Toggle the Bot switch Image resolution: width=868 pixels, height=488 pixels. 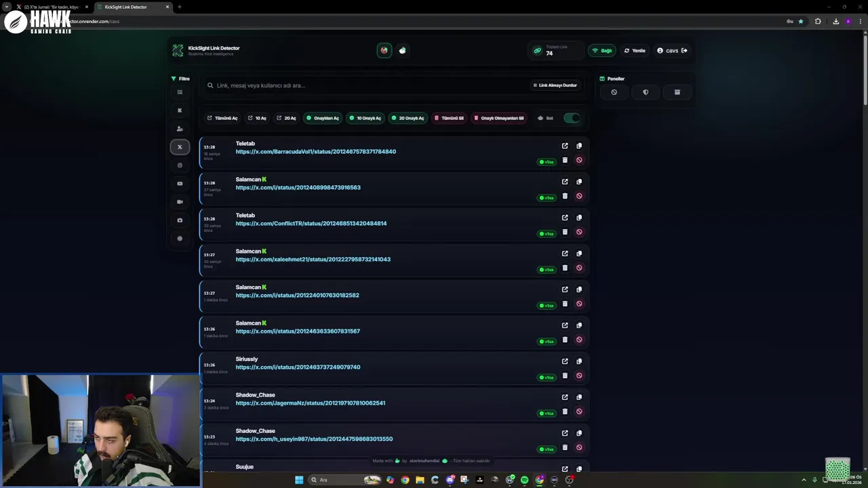pyautogui.click(x=572, y=118)
